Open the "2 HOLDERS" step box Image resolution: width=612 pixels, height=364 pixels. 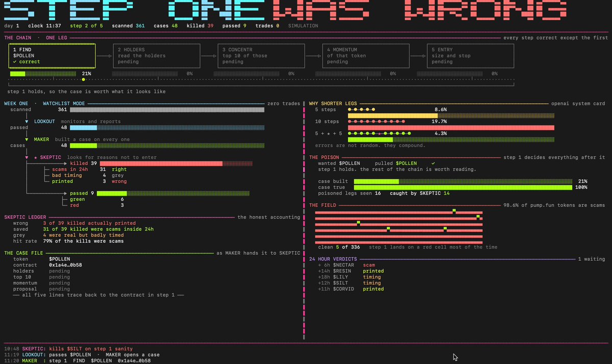[x=157, y=56]
